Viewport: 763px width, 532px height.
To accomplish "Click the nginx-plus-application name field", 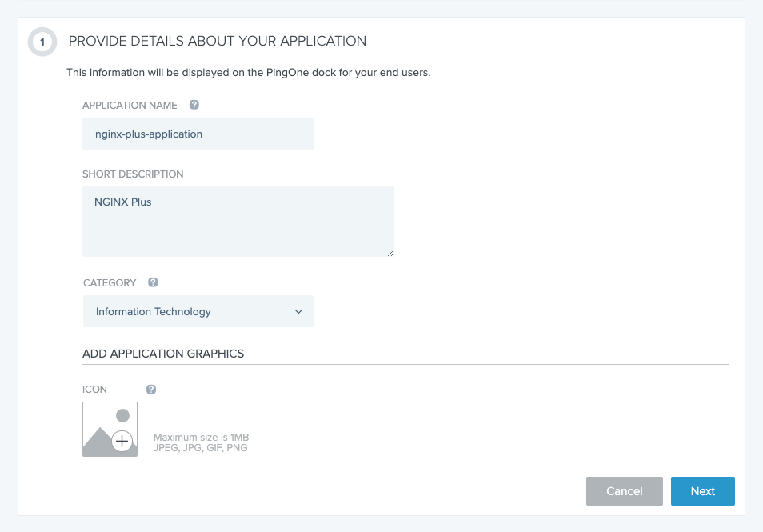I will point(198,134).
